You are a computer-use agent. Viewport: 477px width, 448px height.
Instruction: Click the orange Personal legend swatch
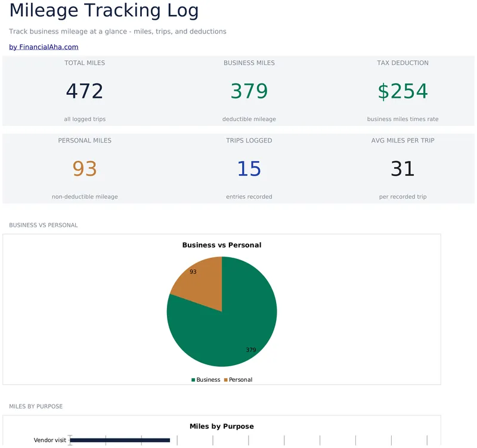(226, 380)
